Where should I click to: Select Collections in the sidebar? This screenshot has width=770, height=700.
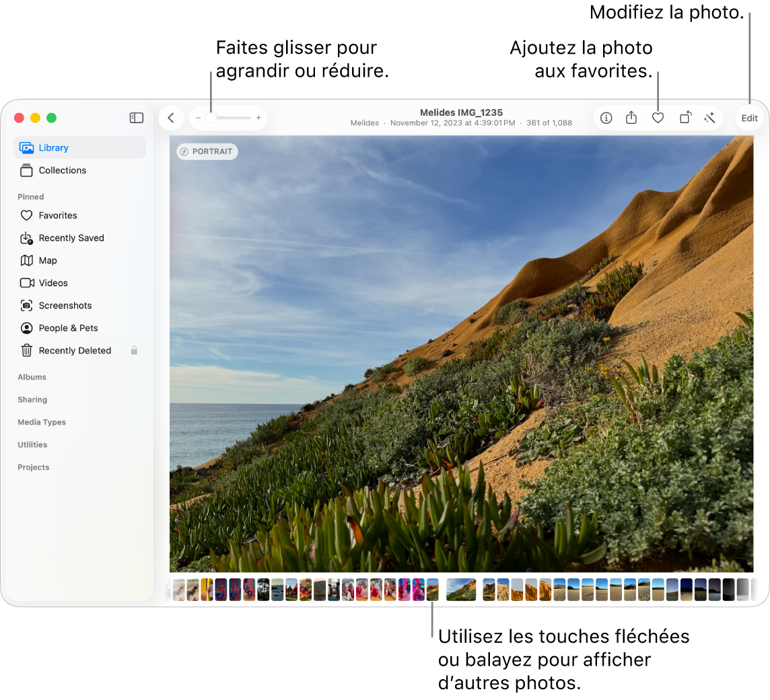pos(62,170)
